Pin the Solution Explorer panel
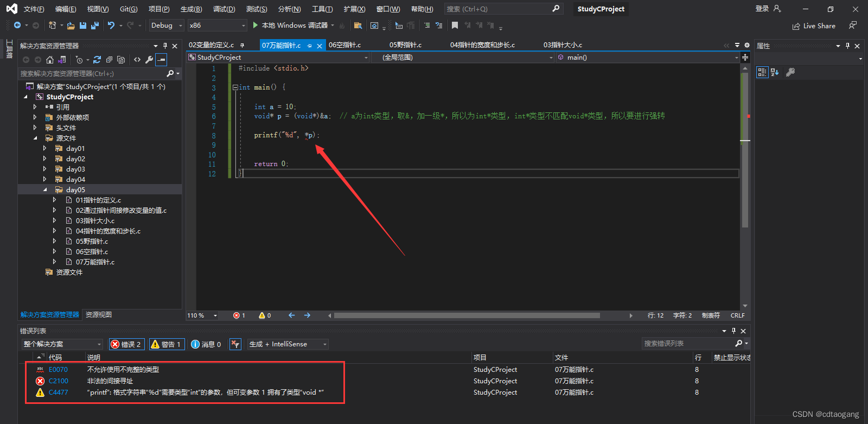This screenshot has width=868, height=424. point(165,46)
